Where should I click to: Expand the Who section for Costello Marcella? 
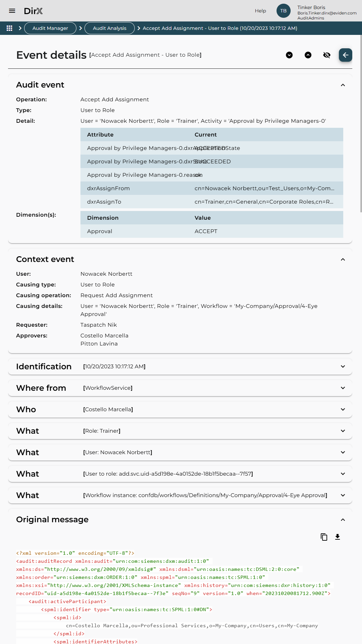[343, 409]
